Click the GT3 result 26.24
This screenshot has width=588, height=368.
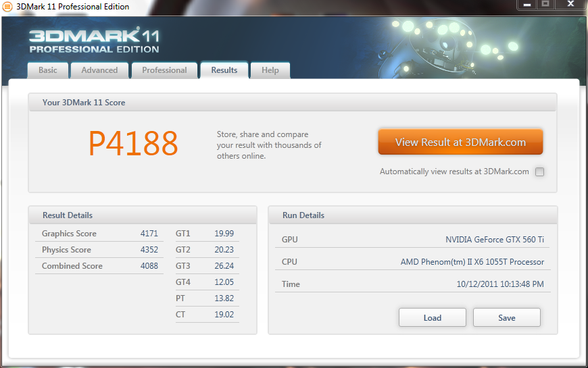(224, 265)
